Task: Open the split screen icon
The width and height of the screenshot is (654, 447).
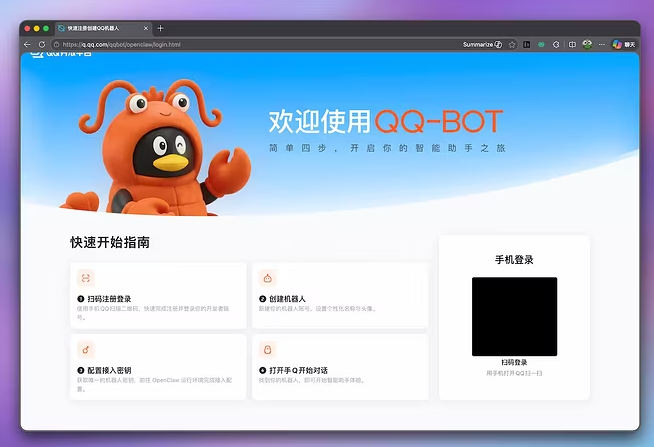Action: [x=572, y=44]
